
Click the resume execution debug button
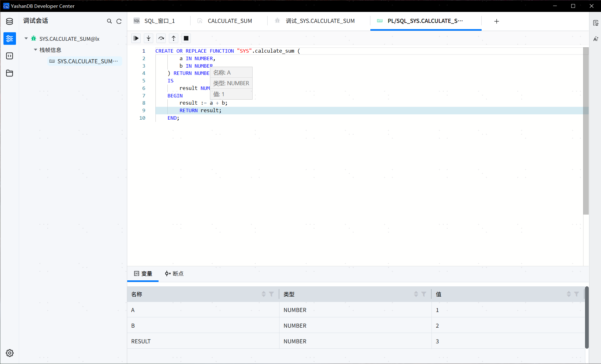[136, 38]
